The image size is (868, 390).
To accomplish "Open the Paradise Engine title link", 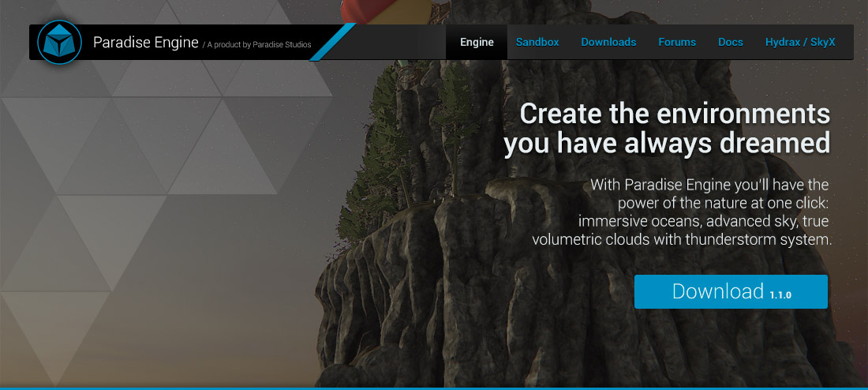I will point(146,43).
